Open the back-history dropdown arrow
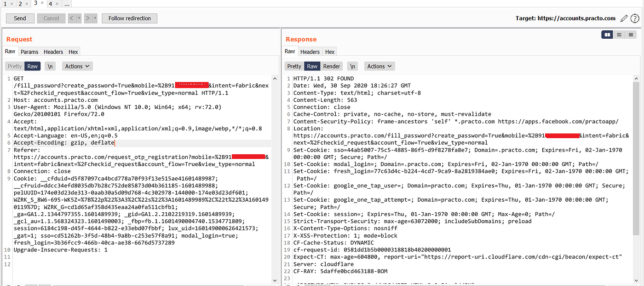This screenshot has width=644, height=286. 79,18
